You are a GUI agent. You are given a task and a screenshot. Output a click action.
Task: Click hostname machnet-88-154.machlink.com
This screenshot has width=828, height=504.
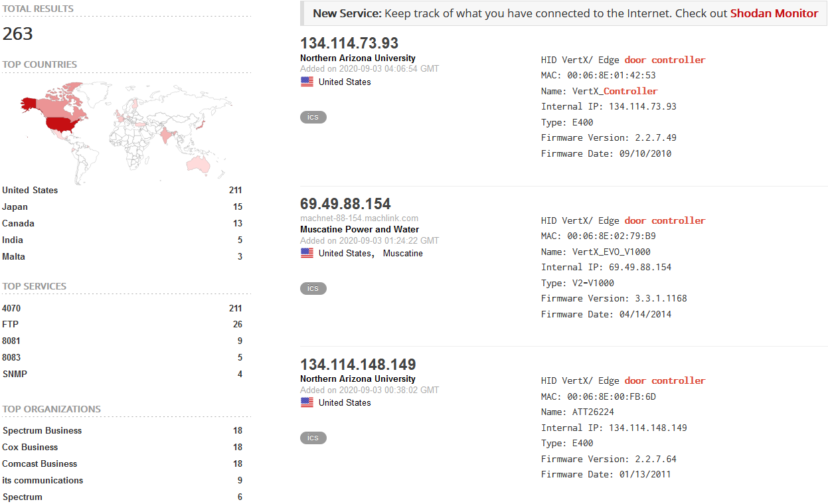(359, 218)
